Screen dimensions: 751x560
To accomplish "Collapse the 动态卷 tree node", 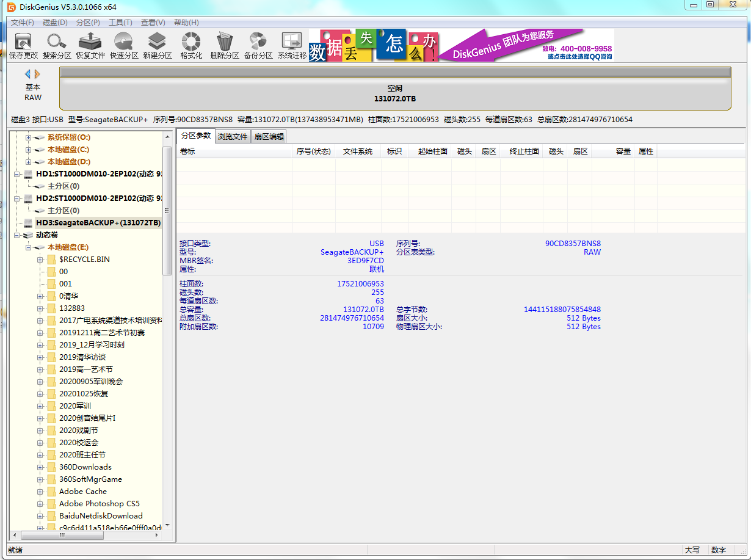I will [17, 235].
